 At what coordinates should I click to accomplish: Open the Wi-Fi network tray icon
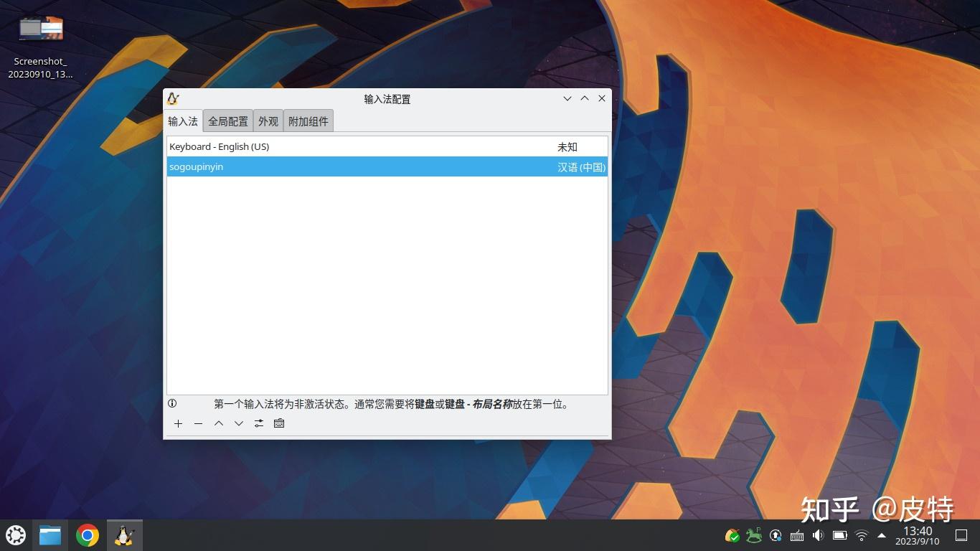pos(862,535)
